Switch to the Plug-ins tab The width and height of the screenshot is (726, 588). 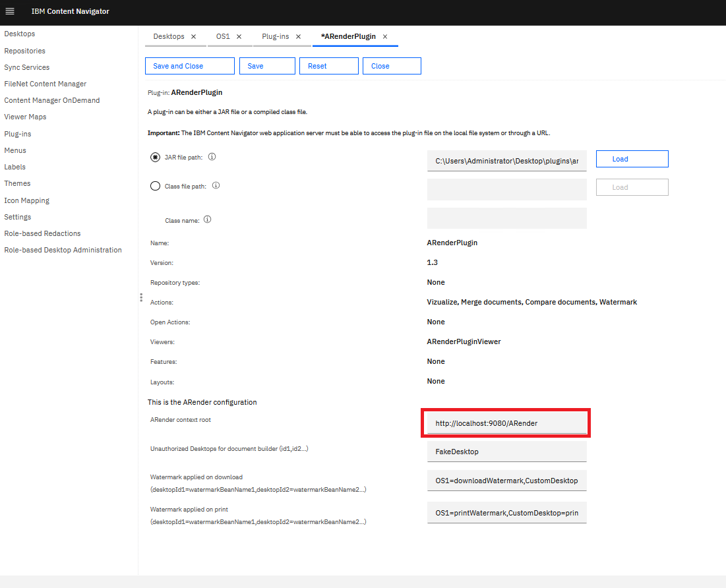click(x=275, y=37)
